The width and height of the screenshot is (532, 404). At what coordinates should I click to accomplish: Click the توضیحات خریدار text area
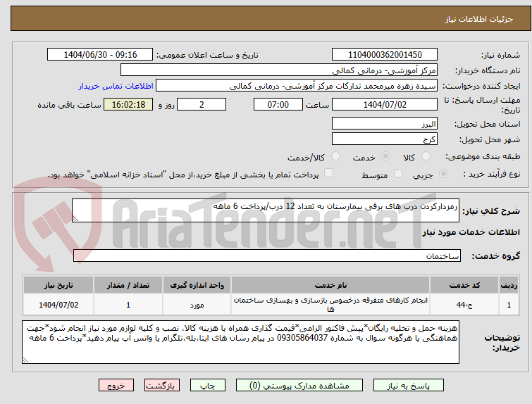pos(240,342)
